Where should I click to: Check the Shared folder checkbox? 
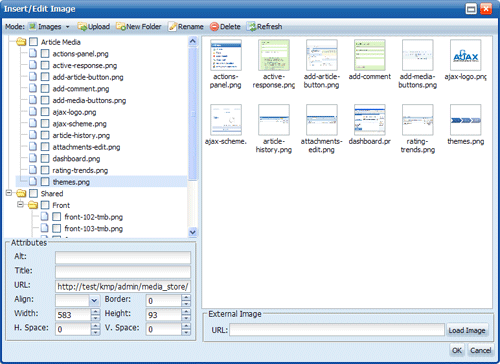33,194
